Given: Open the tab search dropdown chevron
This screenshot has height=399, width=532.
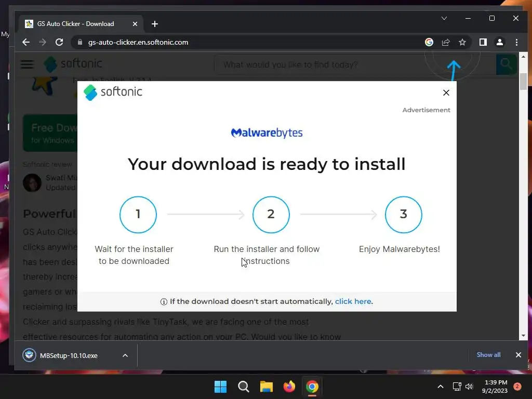Looking at the screenshot, I should point(444,18).
